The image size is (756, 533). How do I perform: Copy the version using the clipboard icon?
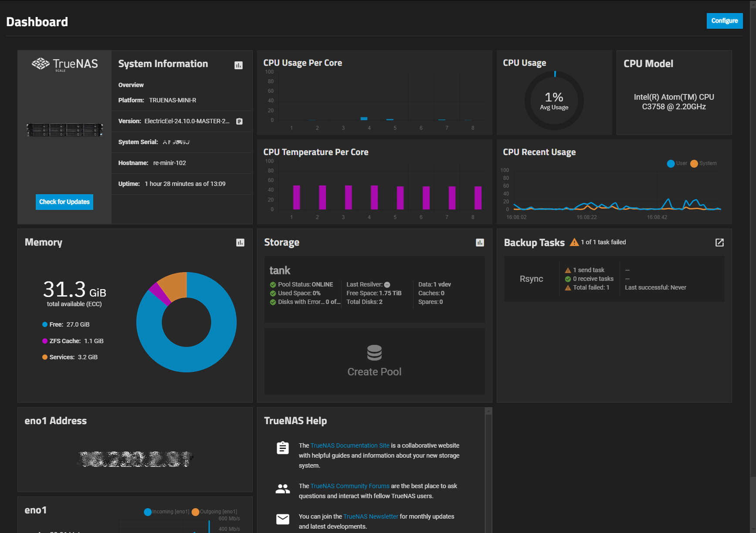pos(239,121)
